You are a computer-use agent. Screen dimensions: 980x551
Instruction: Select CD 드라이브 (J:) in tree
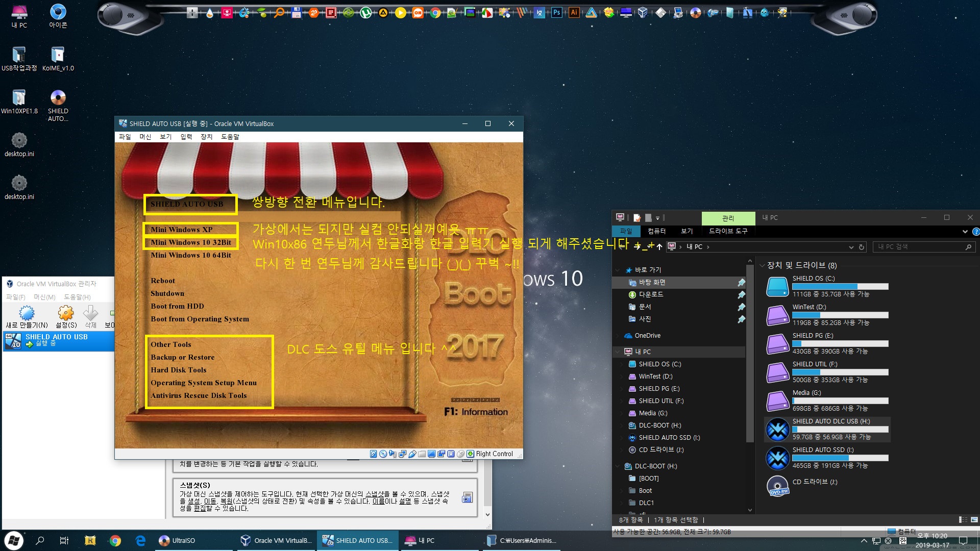pyautogui.click(x=660, y=450)
